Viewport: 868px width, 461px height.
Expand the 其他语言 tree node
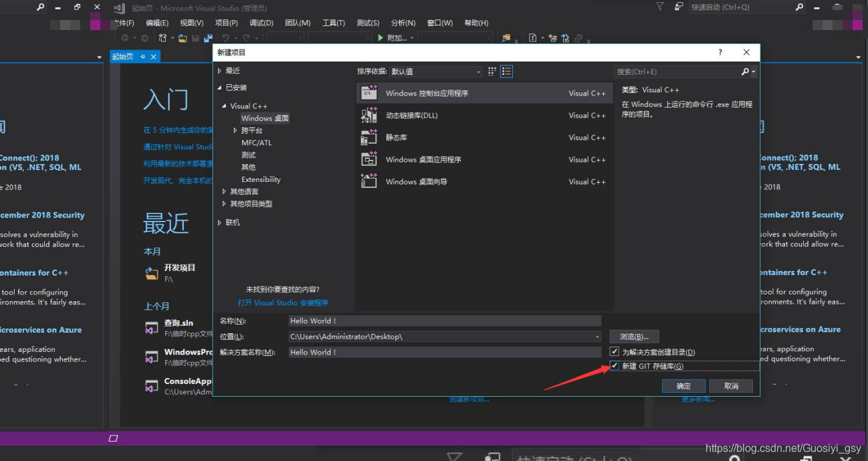click(x=225, y=191)
